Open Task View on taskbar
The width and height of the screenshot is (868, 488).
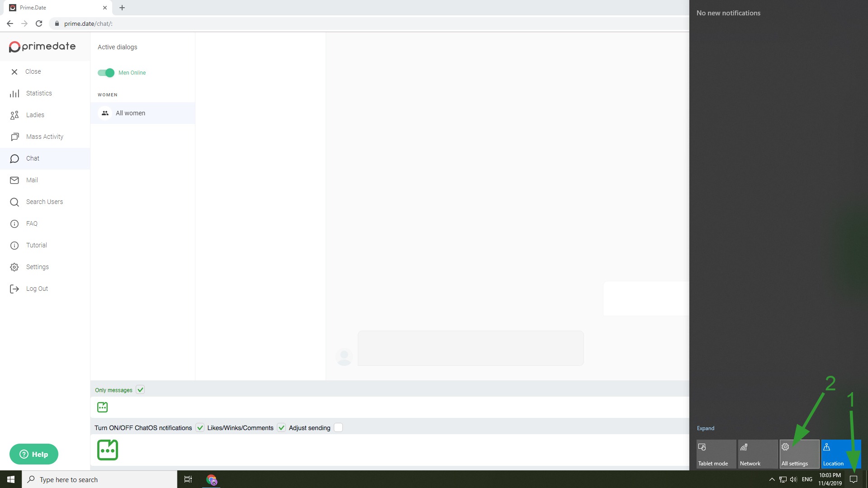(188, 479)
